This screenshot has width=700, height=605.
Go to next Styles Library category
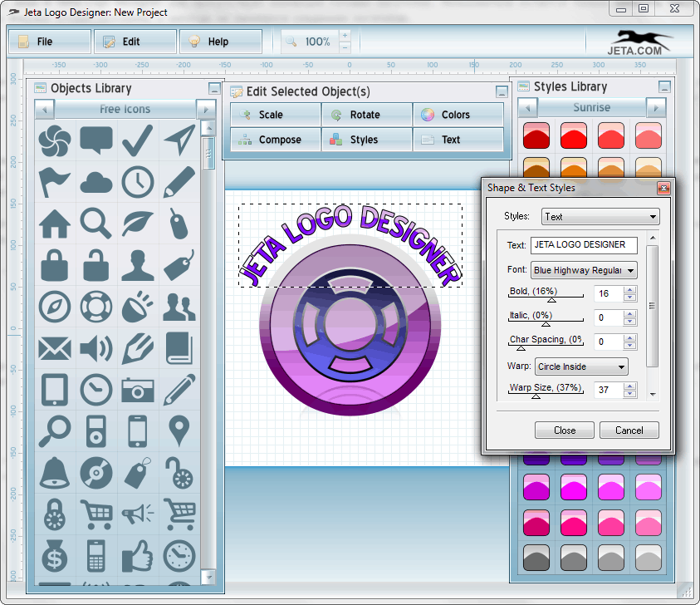coord(656,108)
